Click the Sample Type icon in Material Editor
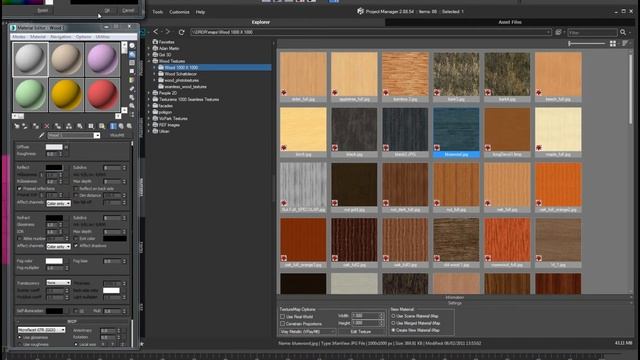Viewport: 640px width, 360px height. pos(132,46)
